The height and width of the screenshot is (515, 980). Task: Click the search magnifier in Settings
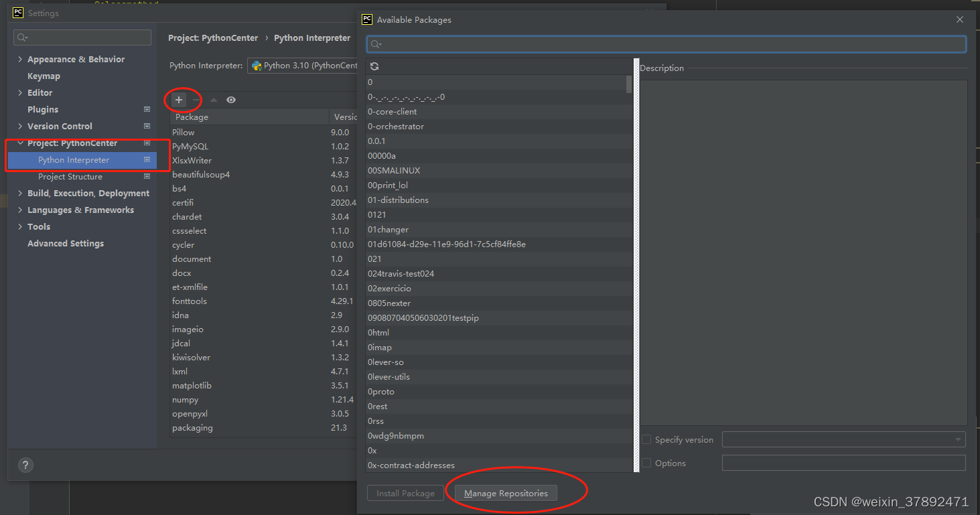coord(22,38)
